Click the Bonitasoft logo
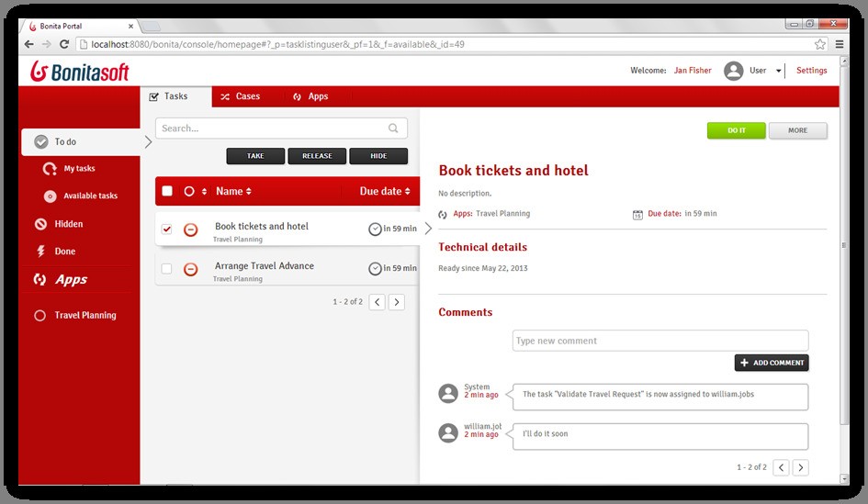Screen dimensions: 868x504 click(79, 71)
